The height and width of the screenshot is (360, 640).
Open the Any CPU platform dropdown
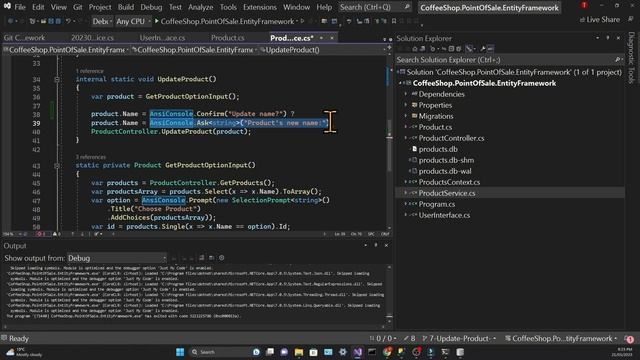(133, 21)
